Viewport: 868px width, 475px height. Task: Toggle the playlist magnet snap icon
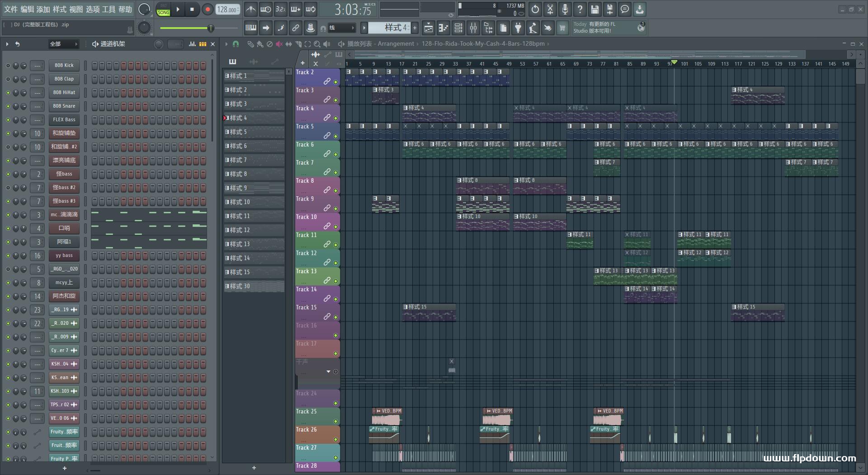[x=236, y=44]
